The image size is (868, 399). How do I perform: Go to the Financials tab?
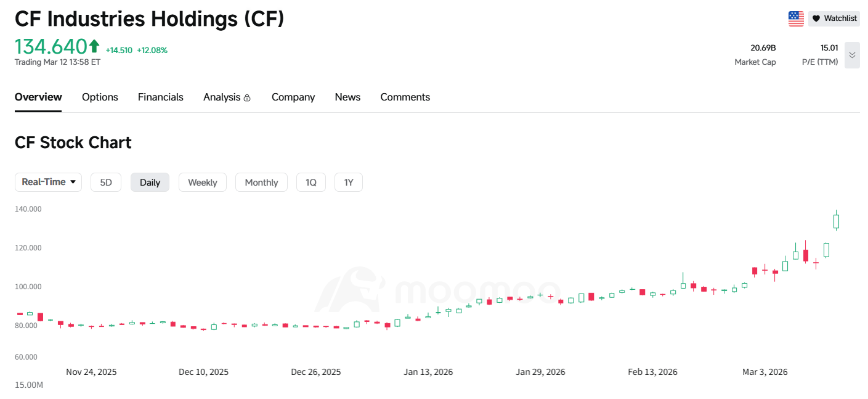(161, 97)
